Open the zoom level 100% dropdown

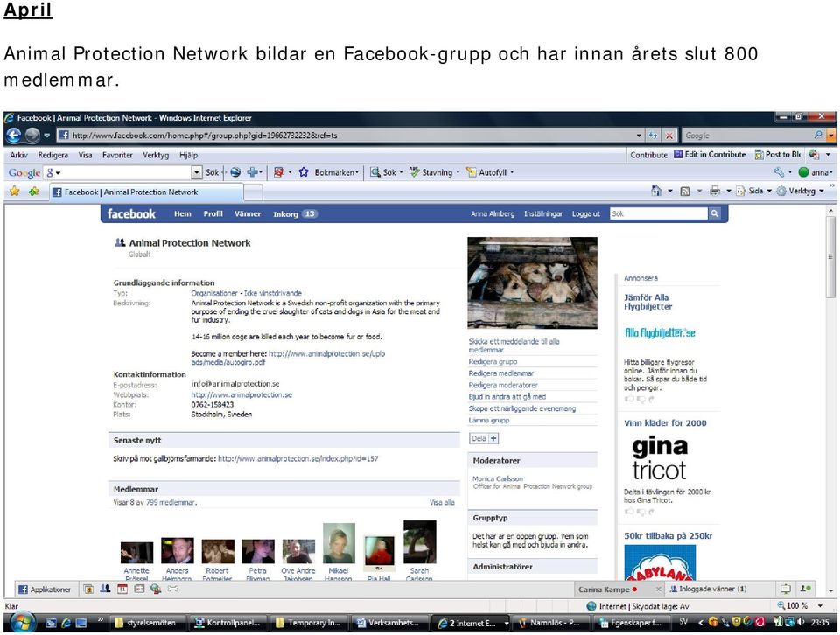(820, 605)
